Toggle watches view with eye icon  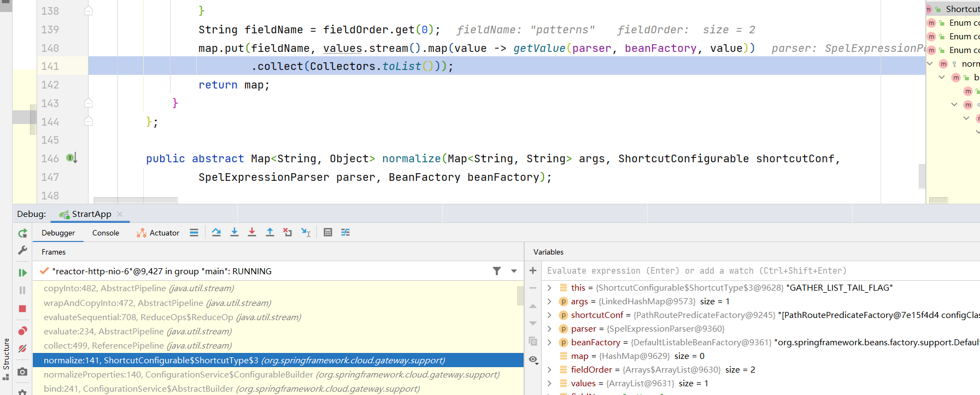(x=533, y=359)
